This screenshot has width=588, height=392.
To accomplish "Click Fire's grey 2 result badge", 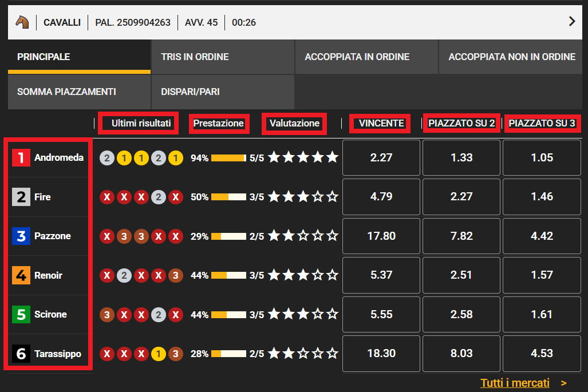I will pos(158,197).
